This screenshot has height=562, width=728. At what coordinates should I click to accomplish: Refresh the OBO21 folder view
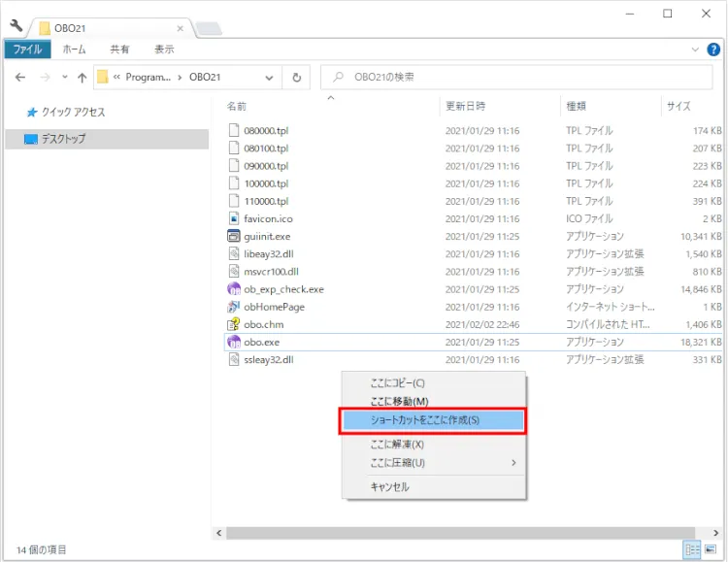(x=297, y=78)
